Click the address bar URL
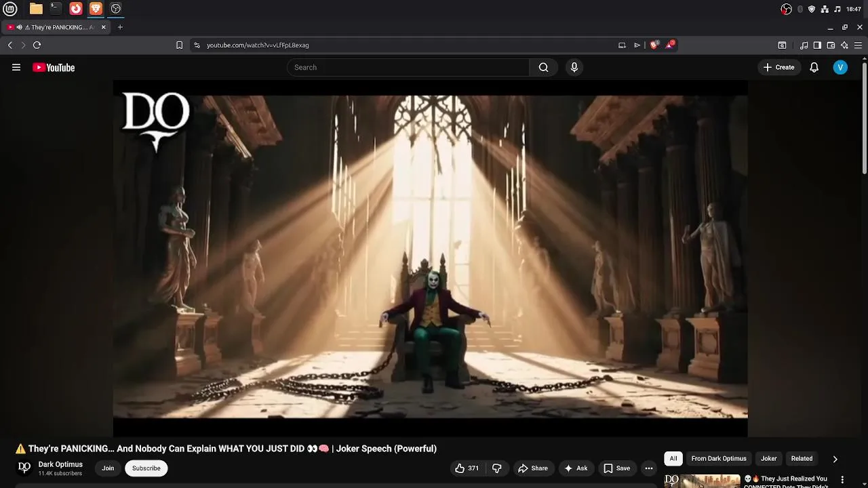The height and width of the screenshot is (488, 868). (x=258, y=45)
